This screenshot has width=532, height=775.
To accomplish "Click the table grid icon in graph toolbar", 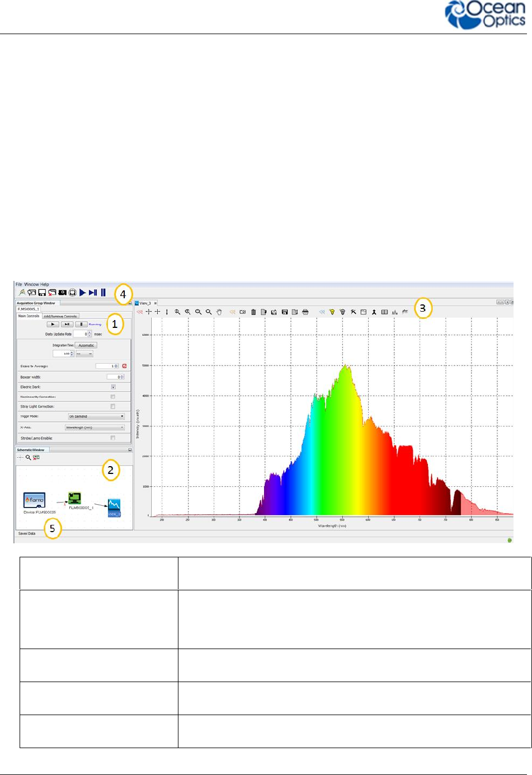I will 384,312.
